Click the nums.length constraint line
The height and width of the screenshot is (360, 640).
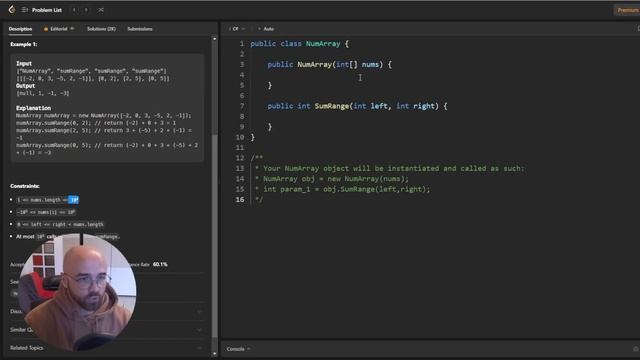click(x=47, y=200)
